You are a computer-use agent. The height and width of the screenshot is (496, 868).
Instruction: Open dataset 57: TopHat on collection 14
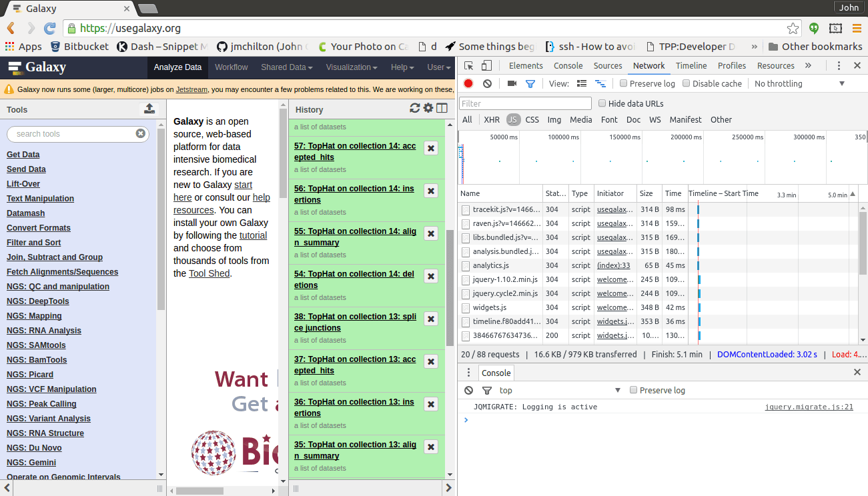click(x=354, y=151)
